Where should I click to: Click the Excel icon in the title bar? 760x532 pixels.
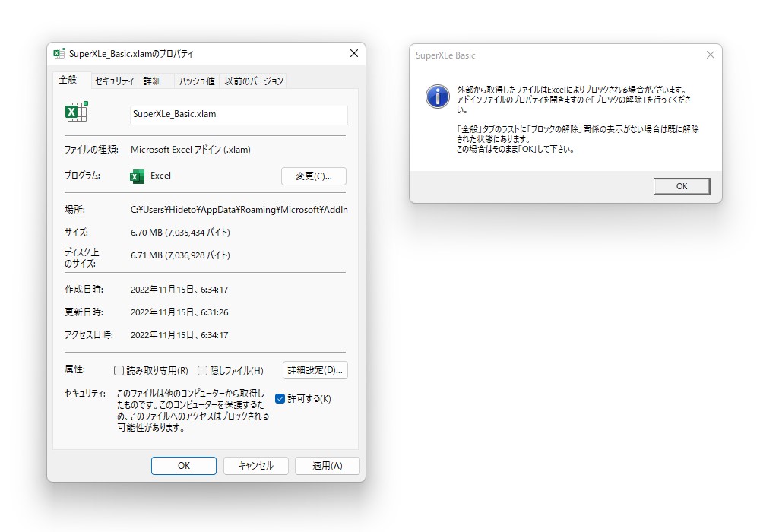(x=57, y=53)
